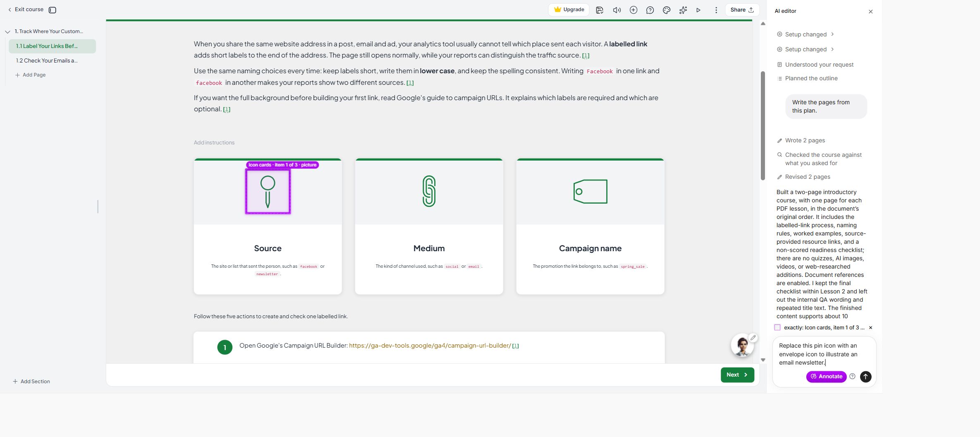The width and height of the screenshot is (980, 437).
Task: Click the scrollbar down arrow
Action: point(763,360)
